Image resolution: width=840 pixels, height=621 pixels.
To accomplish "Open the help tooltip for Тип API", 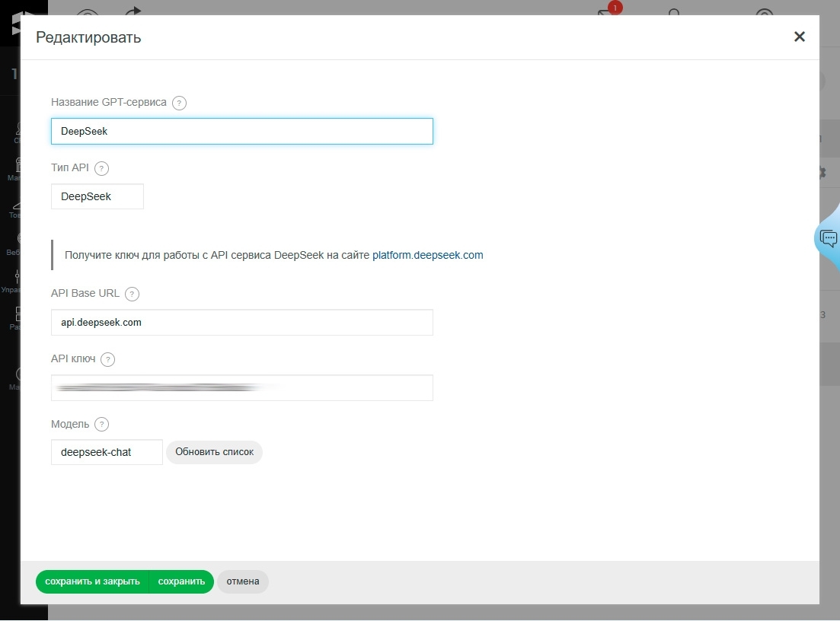I will pyautogui.click(x=102, y=168).
